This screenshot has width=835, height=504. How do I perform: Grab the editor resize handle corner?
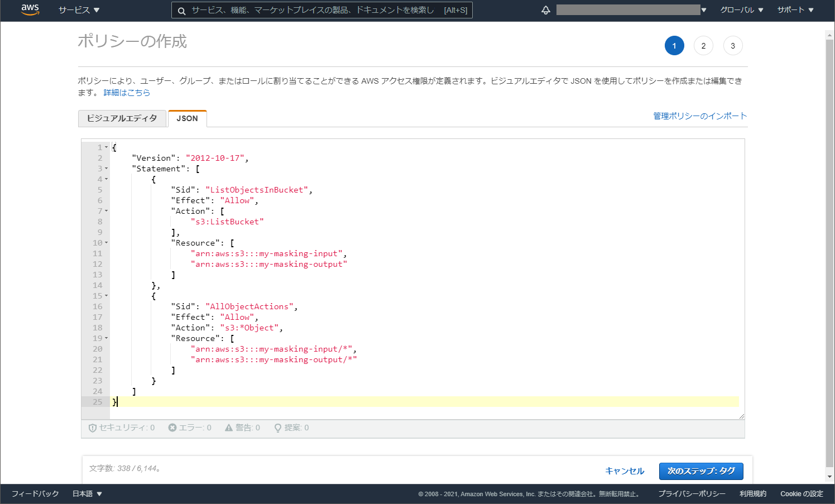pos(741,416)
